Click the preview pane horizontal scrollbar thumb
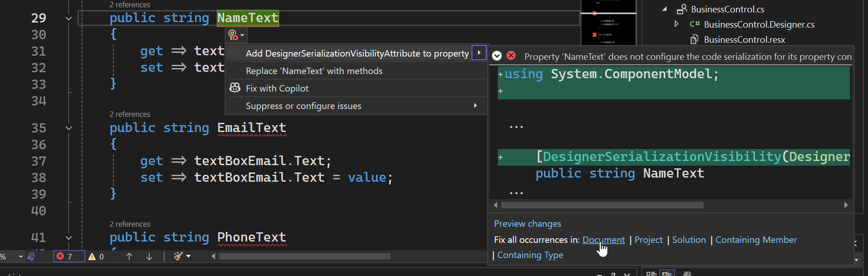The image size is (868, 276). pyautogui.click(x=602, y=205)
